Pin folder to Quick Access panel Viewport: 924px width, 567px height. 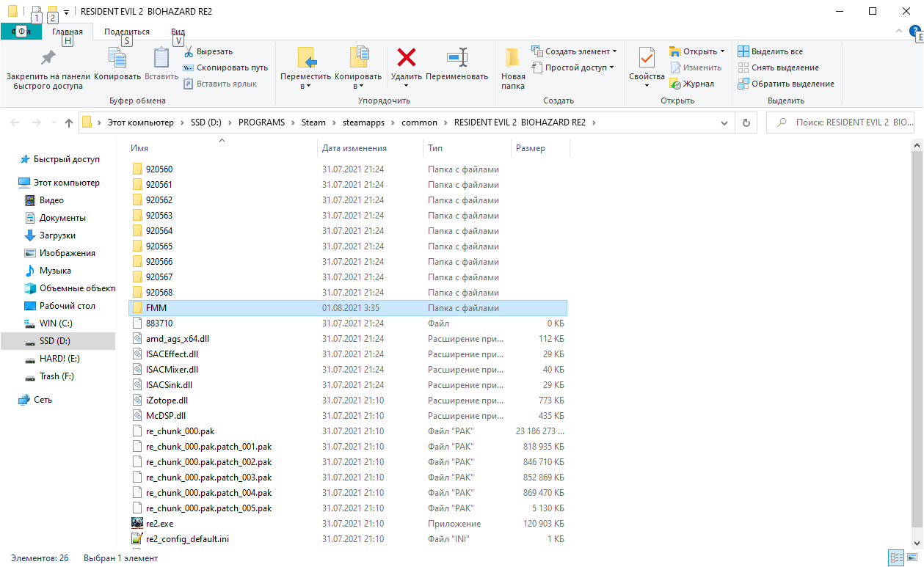coord(48,70)
